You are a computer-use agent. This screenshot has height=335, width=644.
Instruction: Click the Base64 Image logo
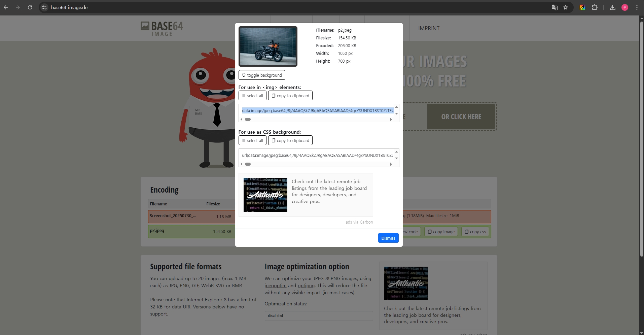tap(162, 29)
